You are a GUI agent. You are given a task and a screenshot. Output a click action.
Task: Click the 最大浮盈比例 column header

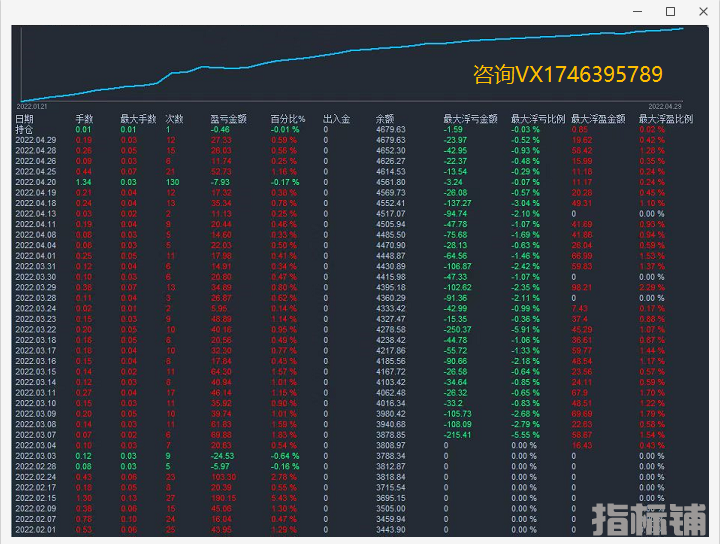click(x=666, y=119)
